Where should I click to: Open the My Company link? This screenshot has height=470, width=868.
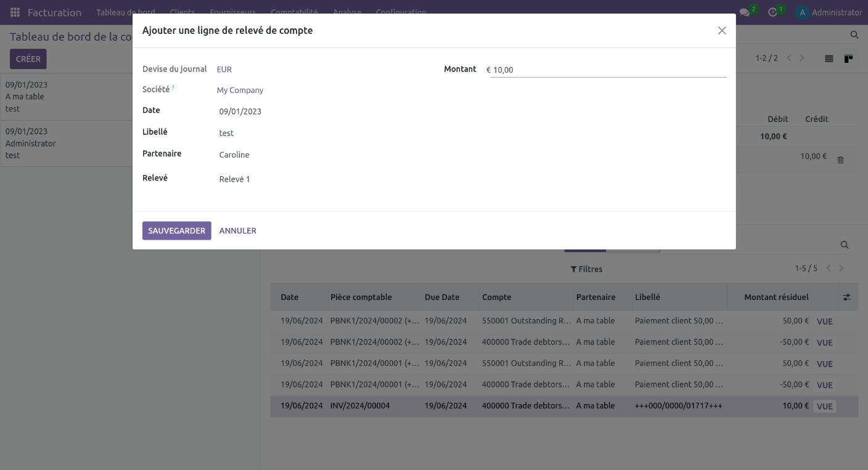240,90
